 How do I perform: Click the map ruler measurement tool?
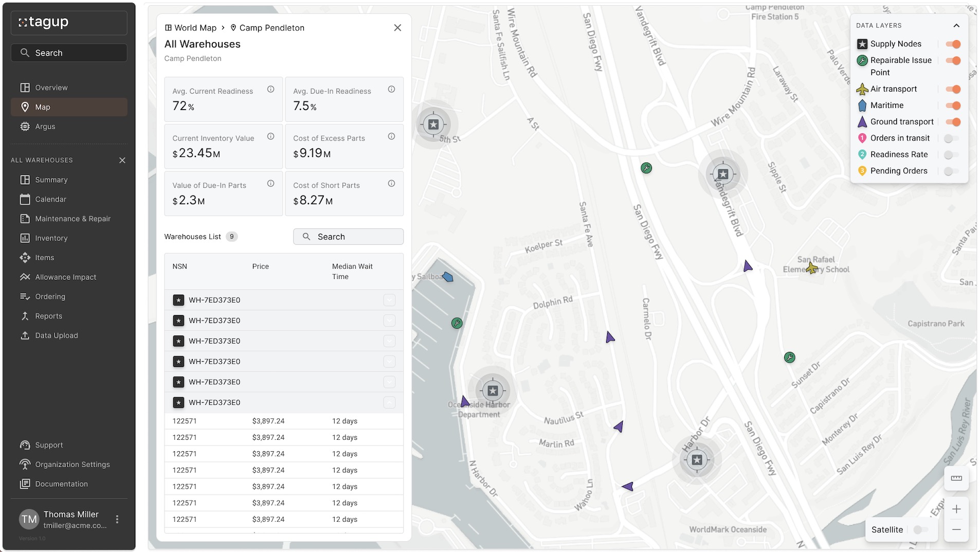point(956,478)
